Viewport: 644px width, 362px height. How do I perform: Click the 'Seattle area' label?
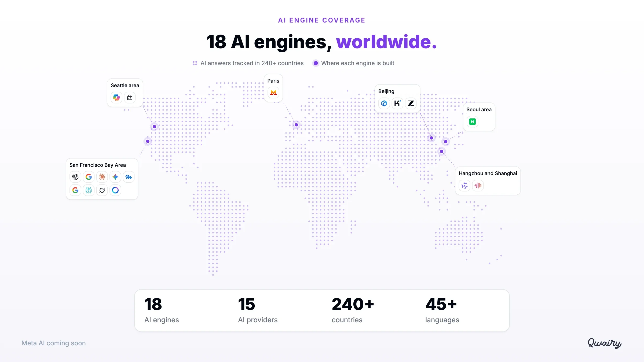(x=125, y=86)
